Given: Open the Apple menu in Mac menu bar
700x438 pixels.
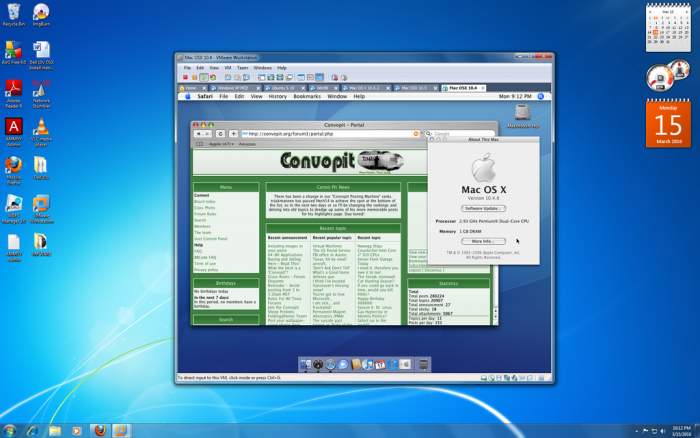Looking at the screenshot, I should click(x=188, y=96).
